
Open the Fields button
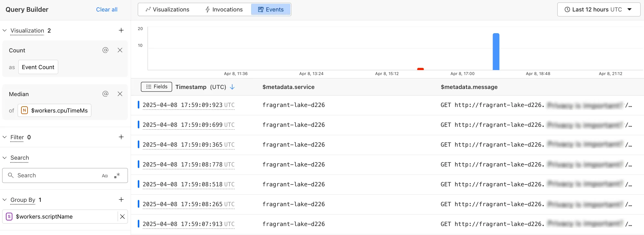coord(156,87)
